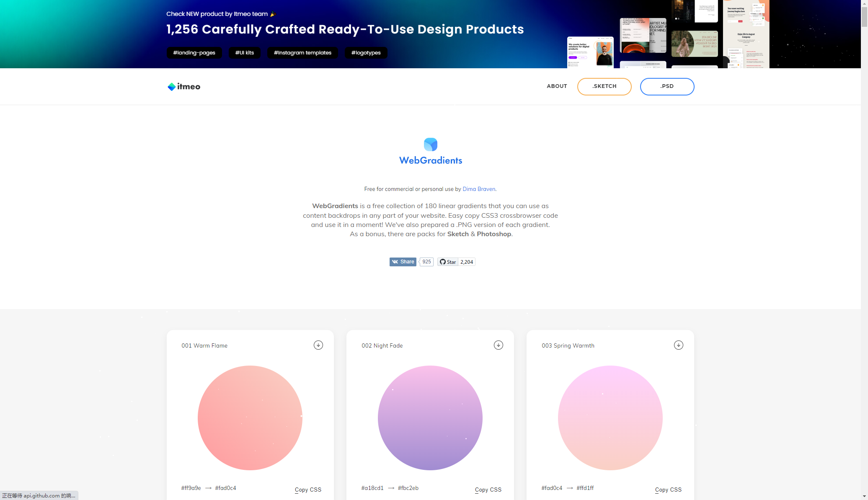Screen dimensions: 868x500
Task: Click the Night Fade gradient circle
Action: tap(430, 418)
